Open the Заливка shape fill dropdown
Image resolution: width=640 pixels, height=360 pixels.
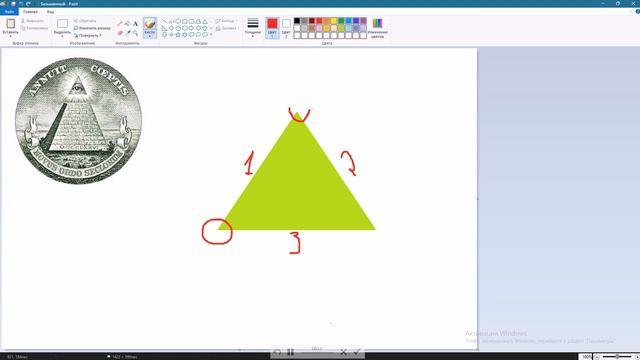click(x=227, y=28)
